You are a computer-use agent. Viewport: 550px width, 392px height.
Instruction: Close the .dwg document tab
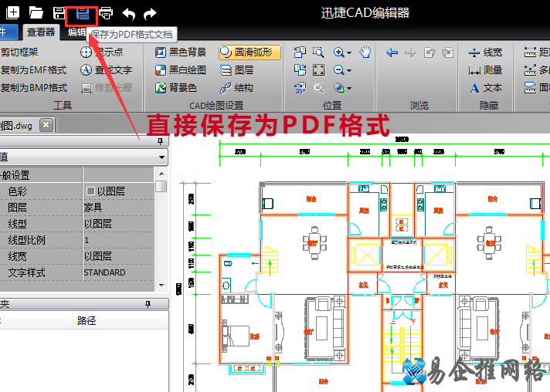[x=46, y=125]
